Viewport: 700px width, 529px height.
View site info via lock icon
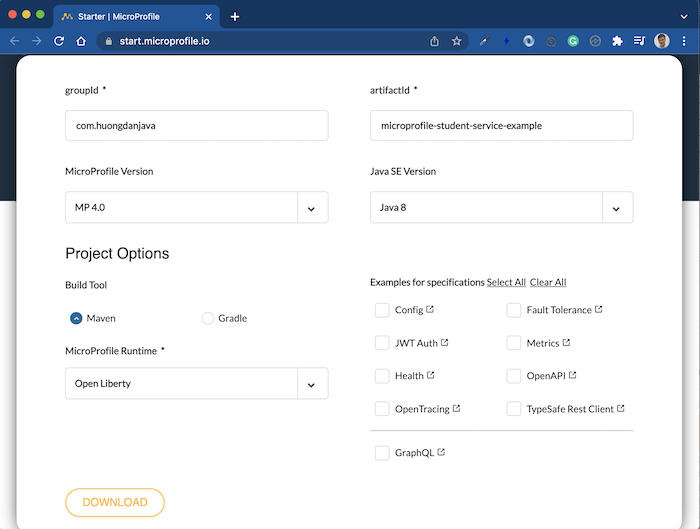coord(108,41)
